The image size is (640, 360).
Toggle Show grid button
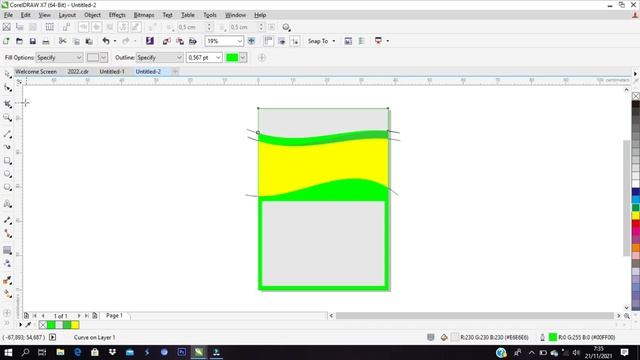click(x=282, y=41)
